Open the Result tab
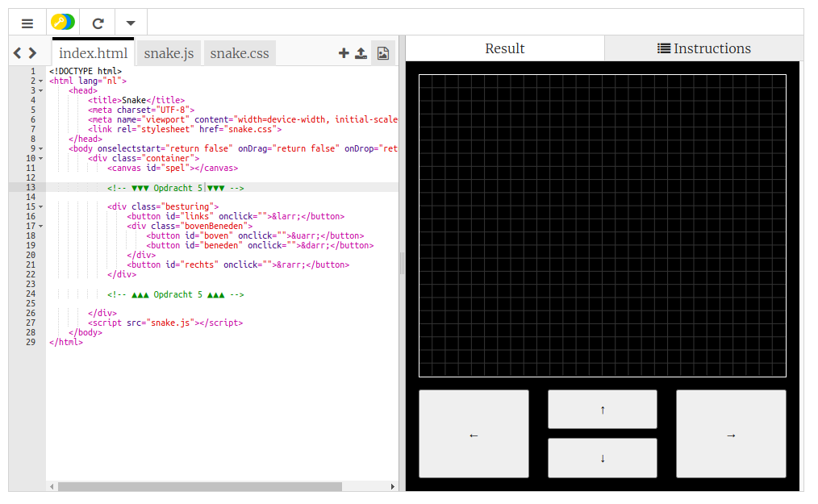Screen dimensions: 818x504 tap(504, 48)
